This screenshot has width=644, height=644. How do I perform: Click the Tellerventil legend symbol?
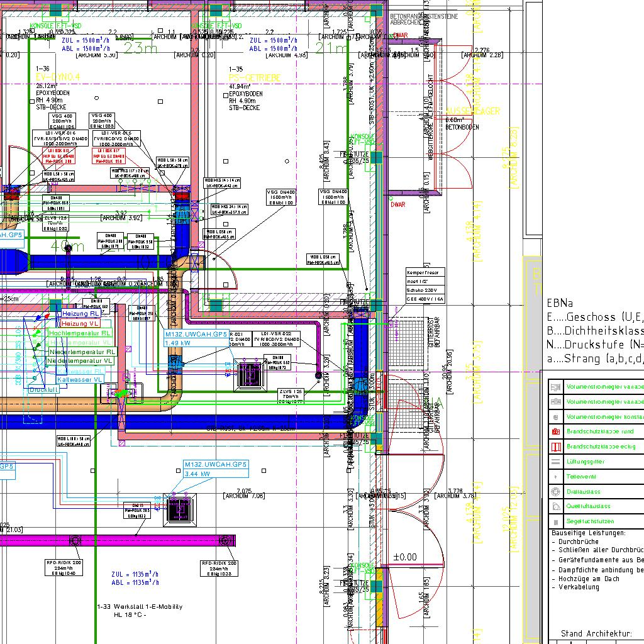[555, 477]
